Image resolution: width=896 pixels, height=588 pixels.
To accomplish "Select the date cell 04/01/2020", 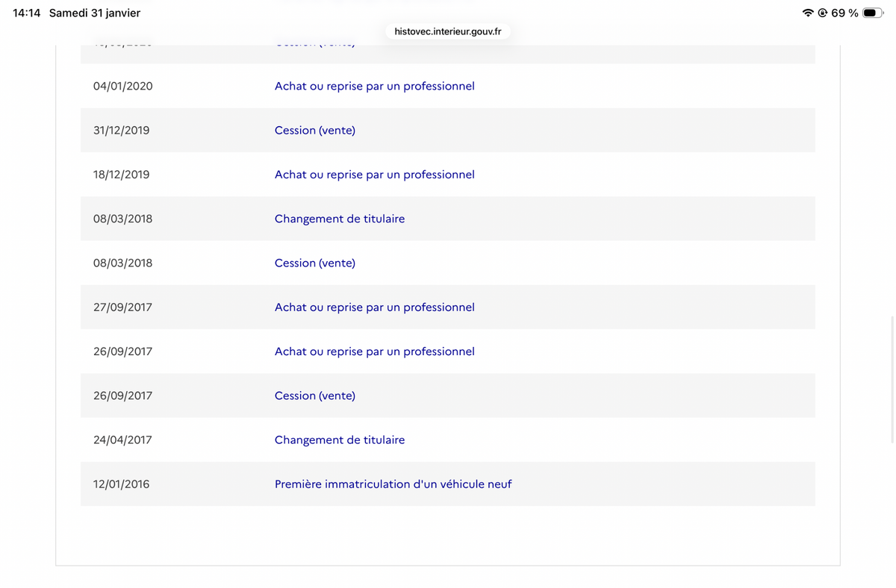I will pyautogui.click(x=123, y=86).
